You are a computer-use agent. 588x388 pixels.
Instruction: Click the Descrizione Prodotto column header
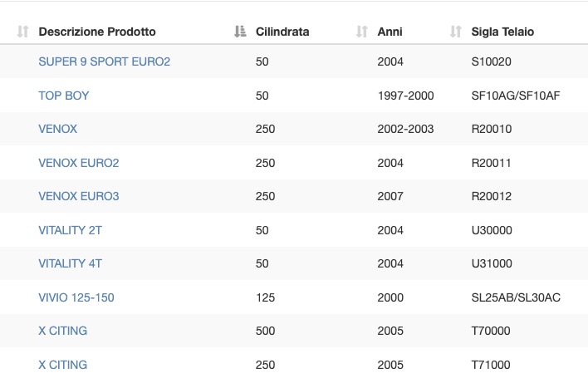click(97, 32)
